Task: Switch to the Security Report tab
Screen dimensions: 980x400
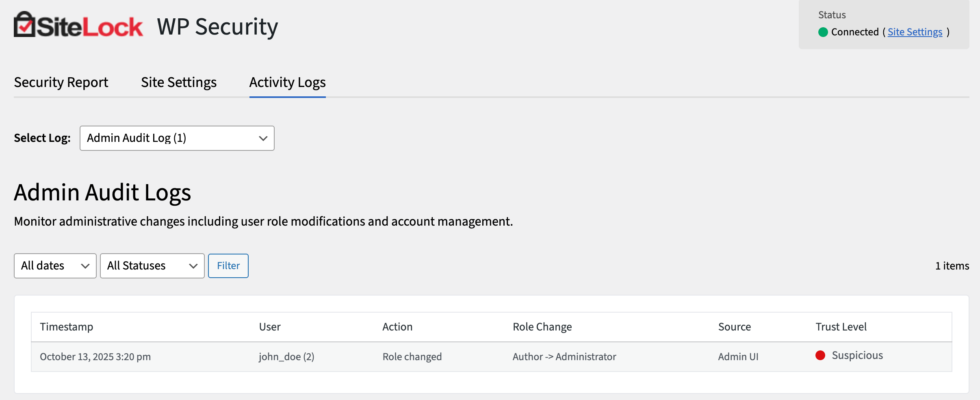Action: click(61, 82)
